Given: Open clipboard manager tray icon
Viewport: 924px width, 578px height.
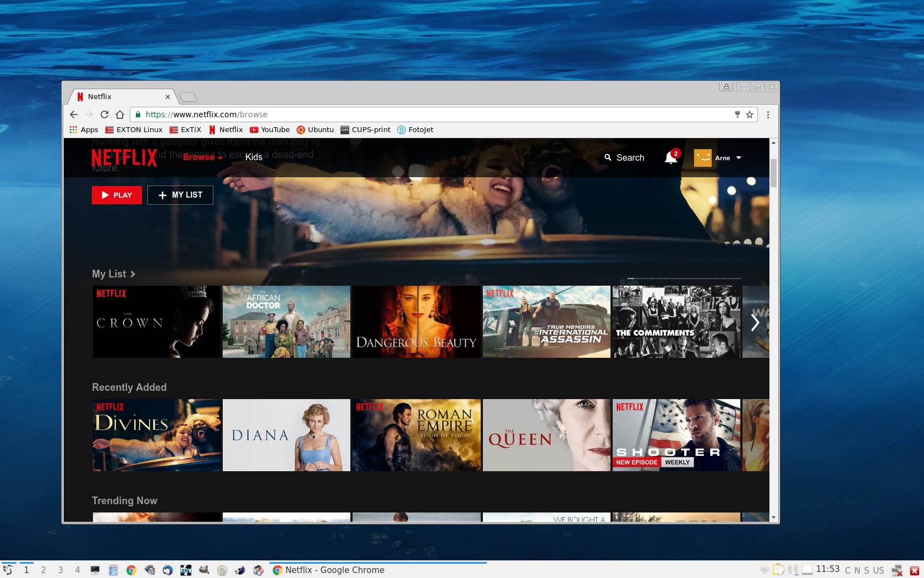Looking at the screenshot, I should click(779, 570).
